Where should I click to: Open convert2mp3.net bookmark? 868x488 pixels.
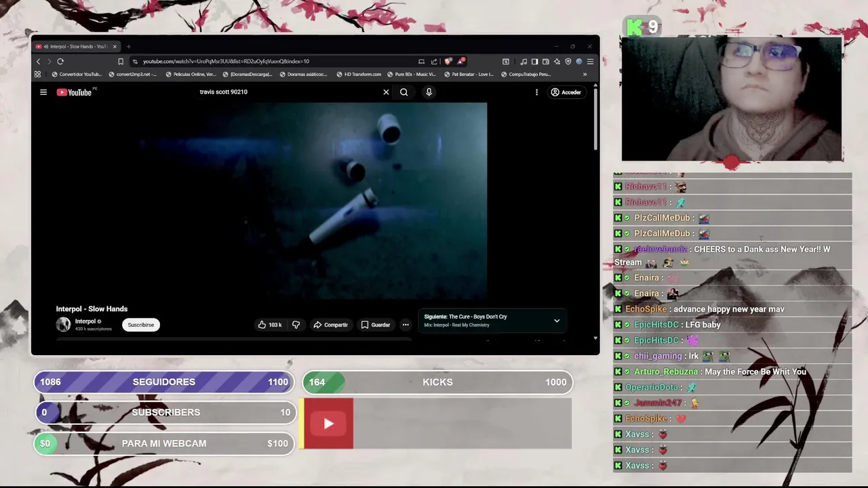[133, 75]
